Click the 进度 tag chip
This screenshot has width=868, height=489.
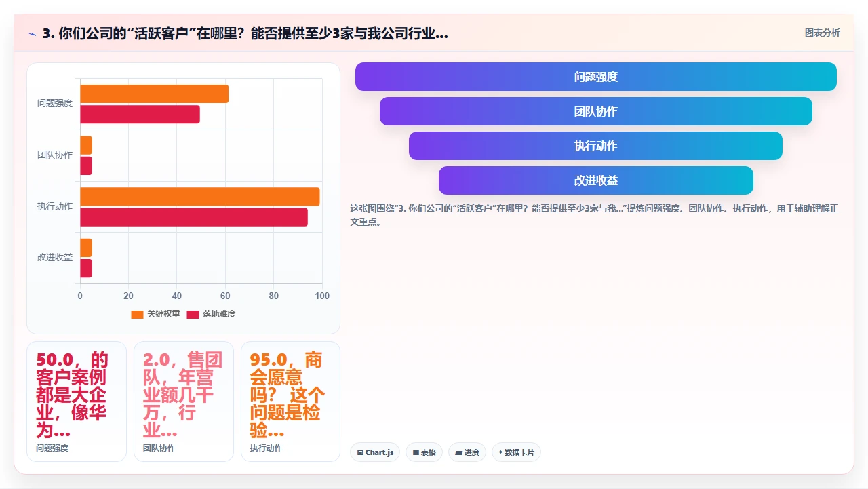pyautogui.click(x=467, y=452)
